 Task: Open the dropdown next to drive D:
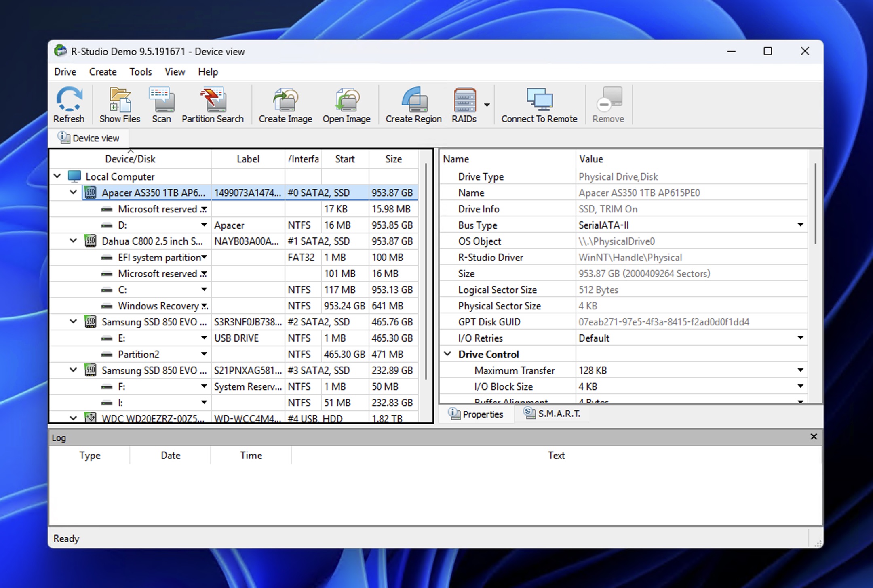(204, 225)
